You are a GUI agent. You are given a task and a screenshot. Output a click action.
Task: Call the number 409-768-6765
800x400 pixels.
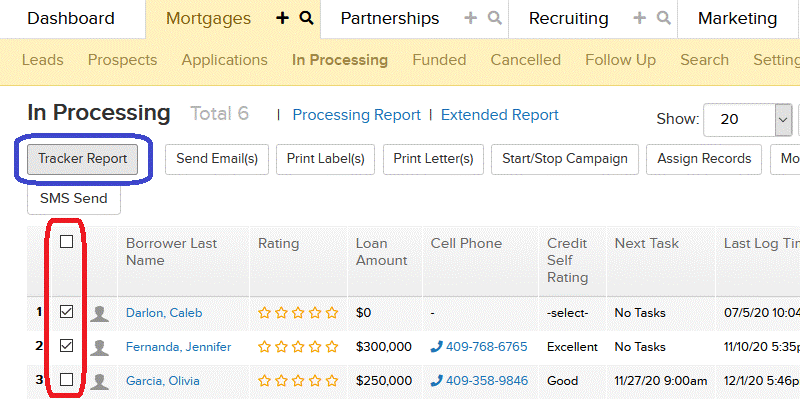pos(487,347)
